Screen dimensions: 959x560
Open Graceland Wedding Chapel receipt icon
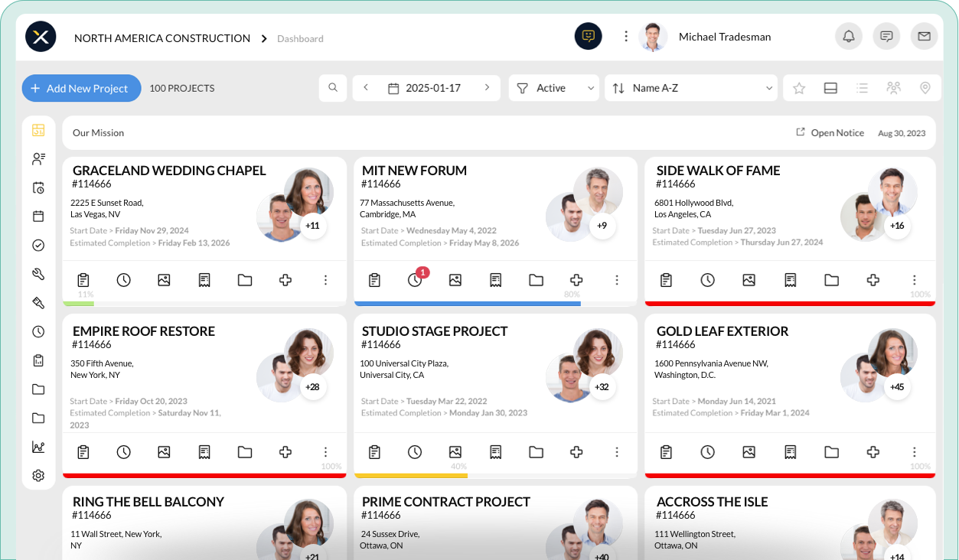tap(204, 280)
